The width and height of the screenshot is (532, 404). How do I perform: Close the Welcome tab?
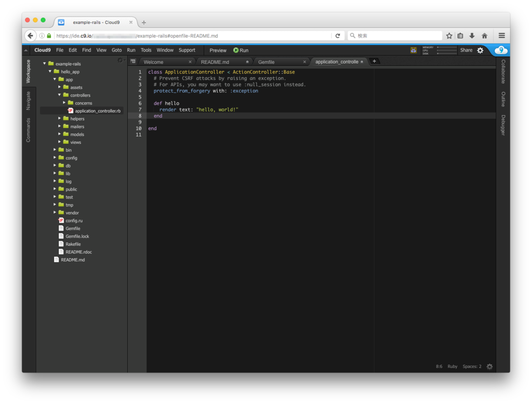click(x=190, y=62)
